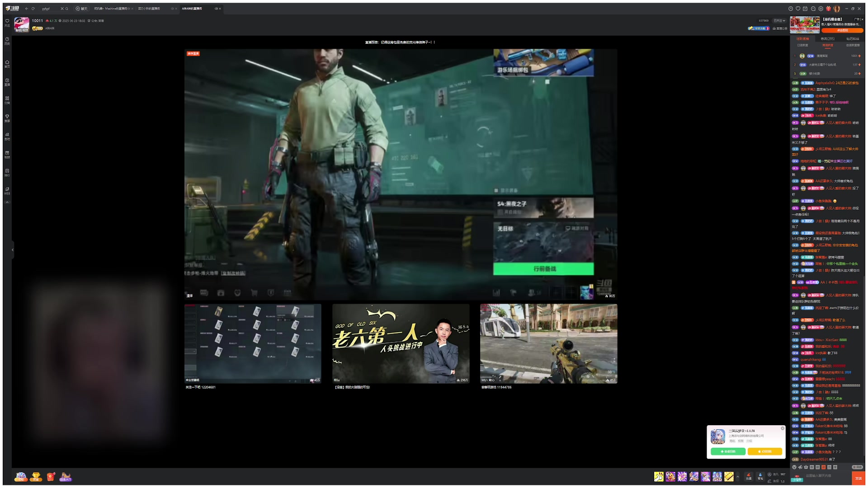Open the 直播公告 announcement link
Viewport: 868px width, 488px height.
[780, 28]
